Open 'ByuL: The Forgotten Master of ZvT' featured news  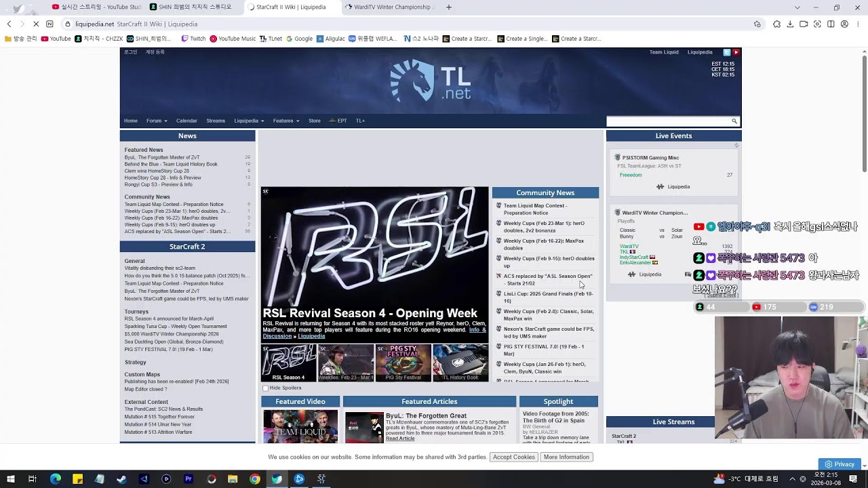(x=162, y=157)
